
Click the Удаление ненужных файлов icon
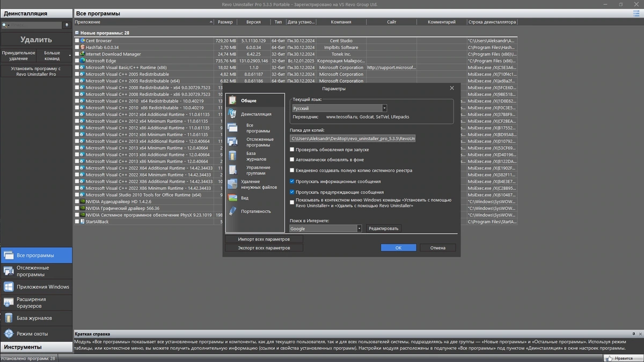pyautogui.click(x=232, y=184)
